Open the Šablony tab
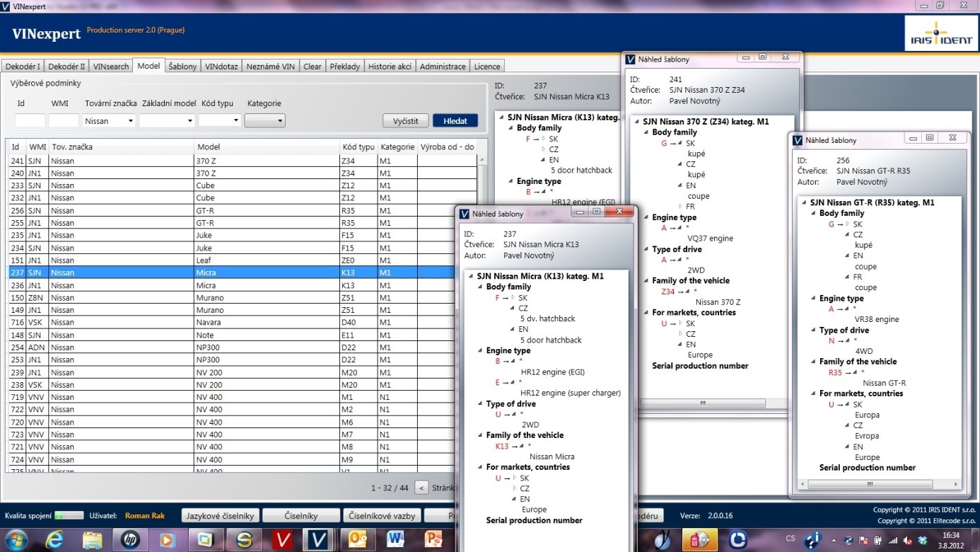Image resolution: width=980 pixels, height=552 pixels. point(182,67)
